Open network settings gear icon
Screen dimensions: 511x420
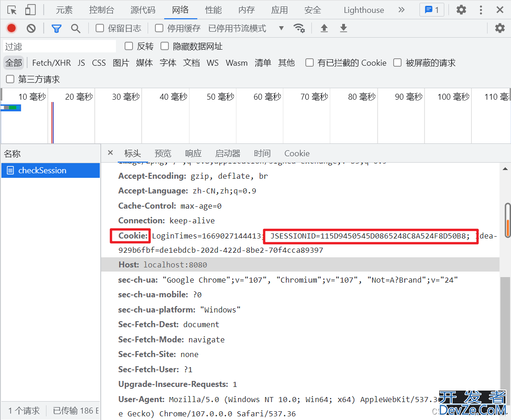500,28
